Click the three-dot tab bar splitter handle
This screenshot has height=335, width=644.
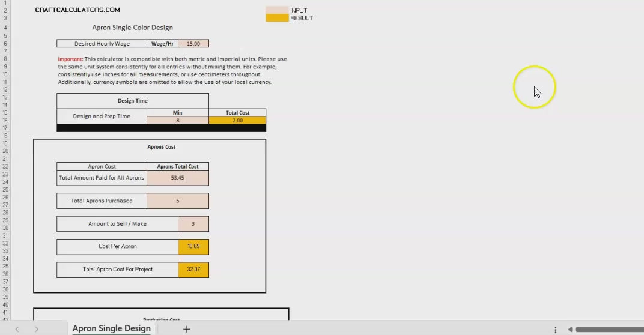pos(555,330)
